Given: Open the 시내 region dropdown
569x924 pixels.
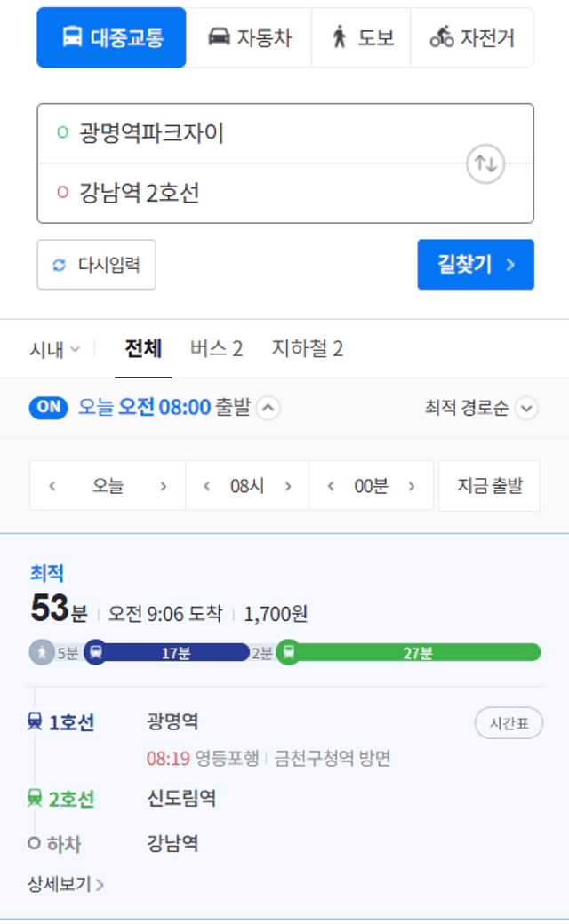Looking at the screenshot, I should (55, 349).
